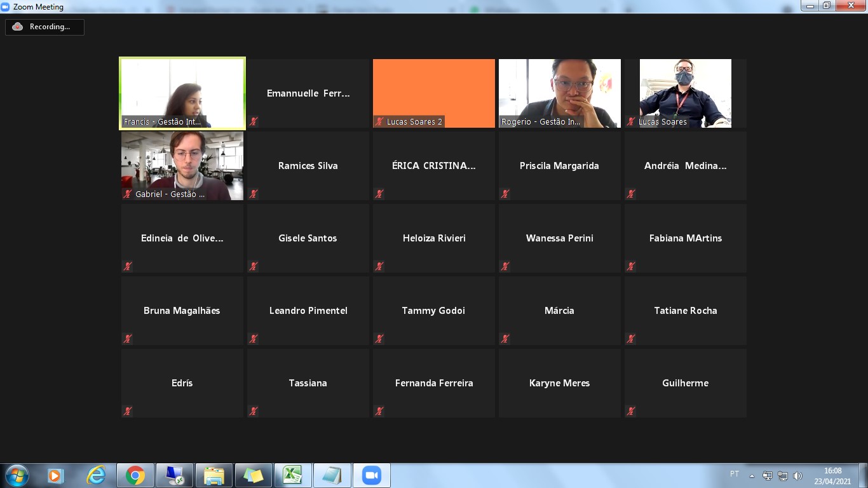Open Excel from the taskbar
Viewport: 868px width, 488px height.
(292, 475)
